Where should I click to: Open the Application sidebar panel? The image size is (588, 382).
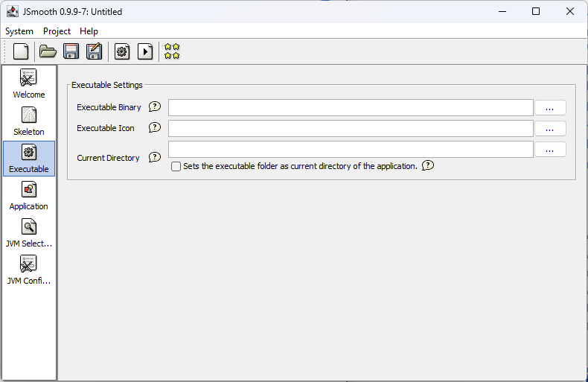tap(29, 196)
